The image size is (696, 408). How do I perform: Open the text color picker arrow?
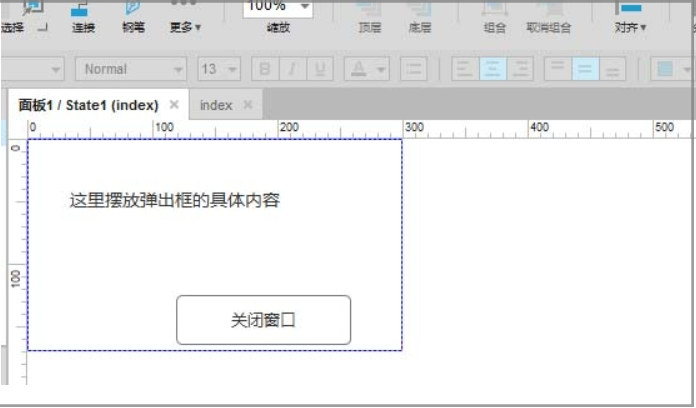tap(381, 69)
